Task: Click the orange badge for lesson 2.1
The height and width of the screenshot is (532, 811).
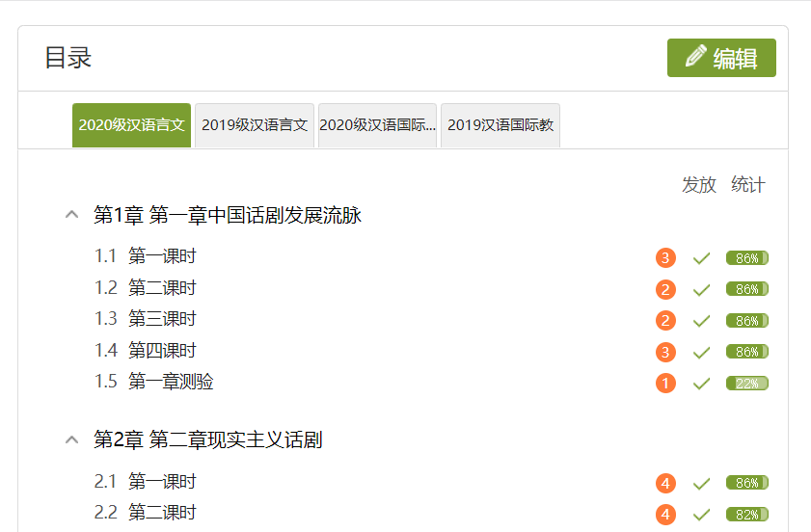Action: (665, 483)
